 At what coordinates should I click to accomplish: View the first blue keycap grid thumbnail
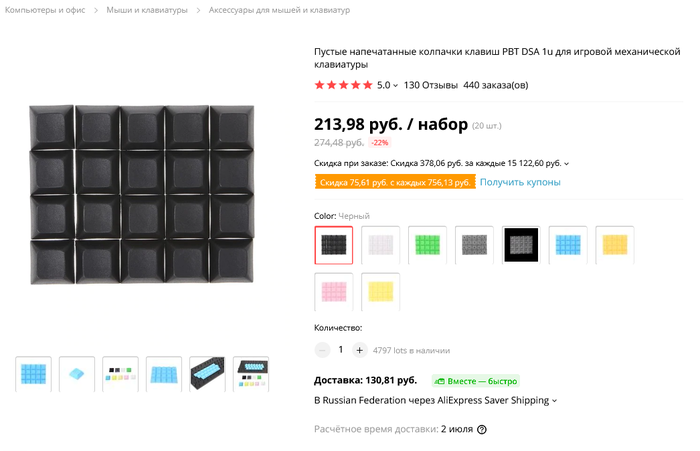coord(34,375)
